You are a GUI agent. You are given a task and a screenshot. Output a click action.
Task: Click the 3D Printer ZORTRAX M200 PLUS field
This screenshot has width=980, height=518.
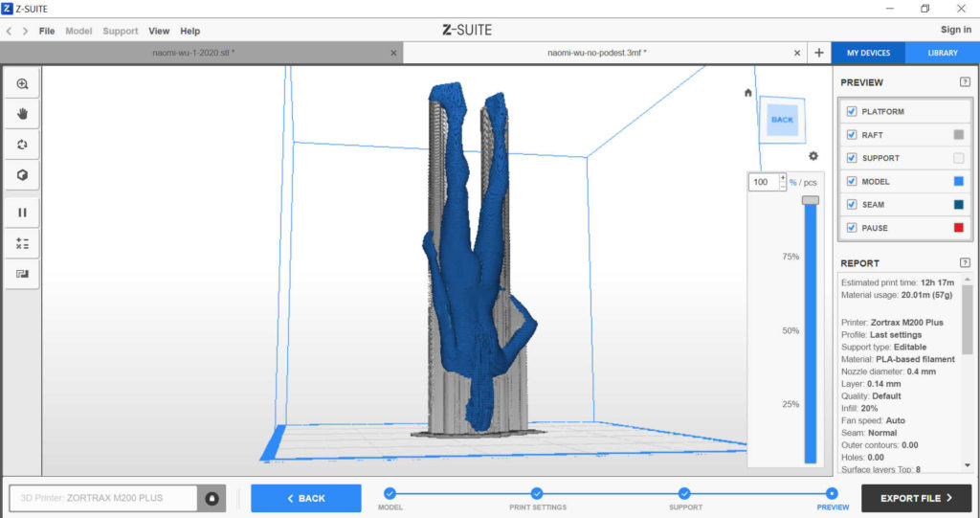pos(103,498)
